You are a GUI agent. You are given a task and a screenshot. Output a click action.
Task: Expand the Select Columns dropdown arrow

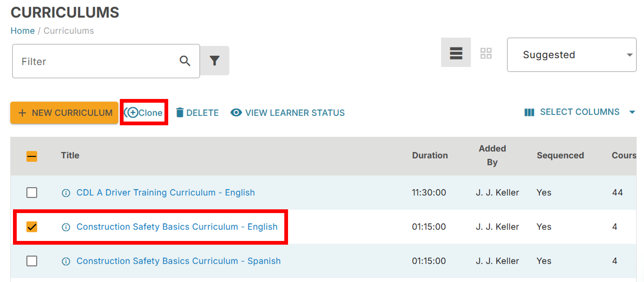[632, 112]
